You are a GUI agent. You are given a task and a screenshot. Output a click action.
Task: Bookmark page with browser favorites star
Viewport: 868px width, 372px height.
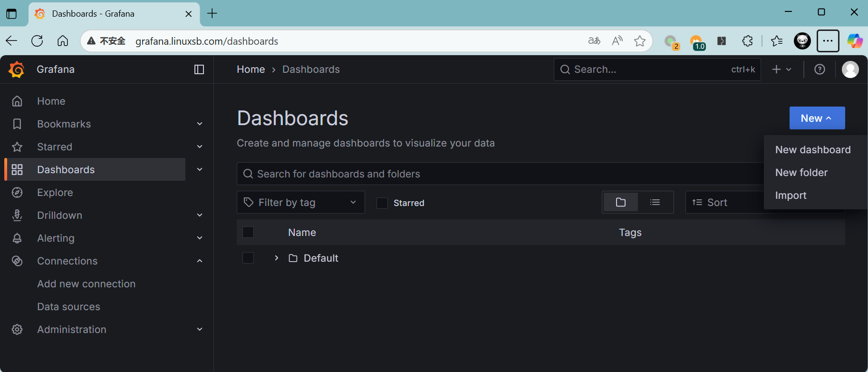coord(640,41)
